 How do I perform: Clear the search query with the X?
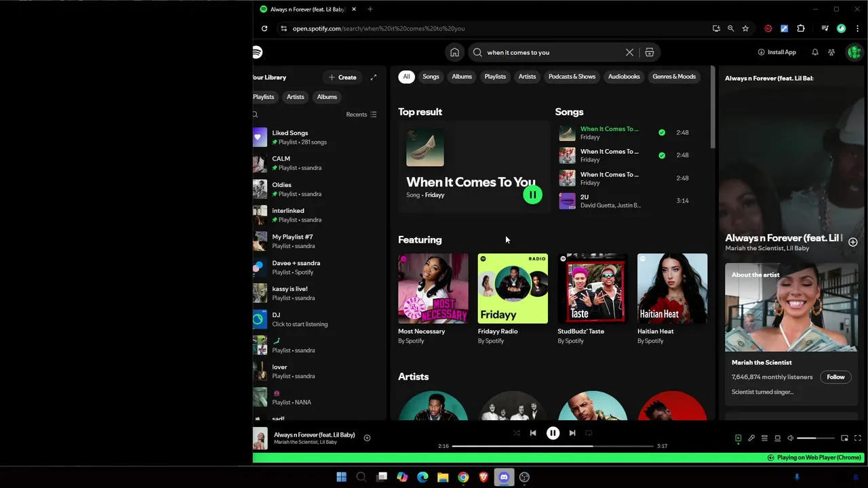629,52
